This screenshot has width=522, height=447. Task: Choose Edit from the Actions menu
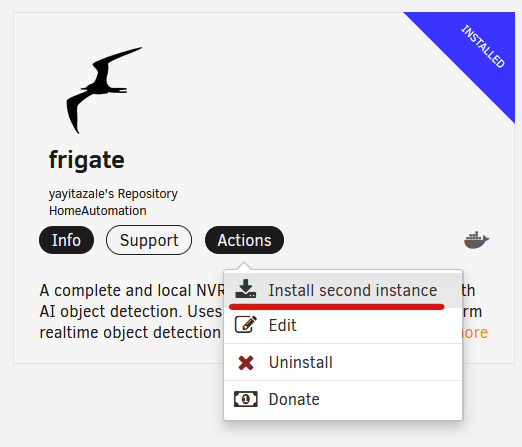(x=343, y=325)
